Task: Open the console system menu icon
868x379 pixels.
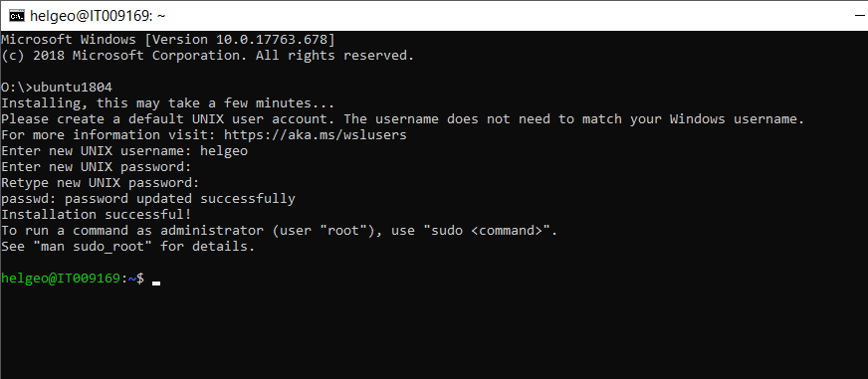Action: click(x=16, y=16)
